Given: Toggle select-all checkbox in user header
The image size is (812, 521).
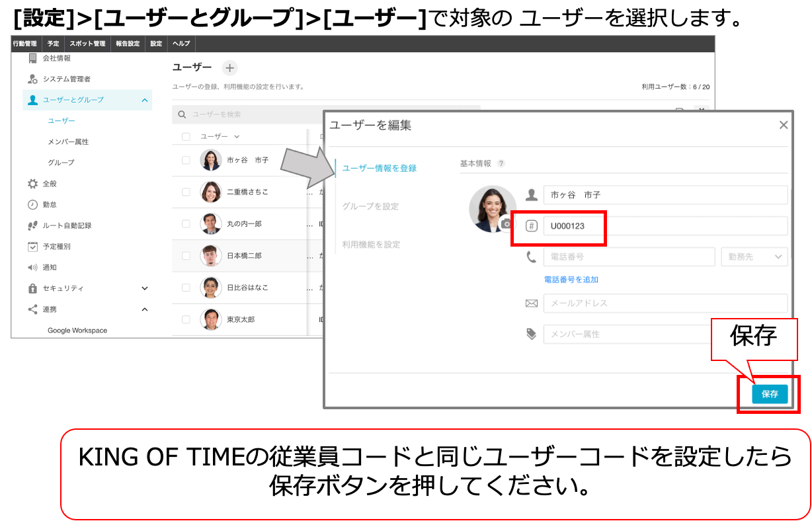Looking at the screenshot, I should click(186, 136).
